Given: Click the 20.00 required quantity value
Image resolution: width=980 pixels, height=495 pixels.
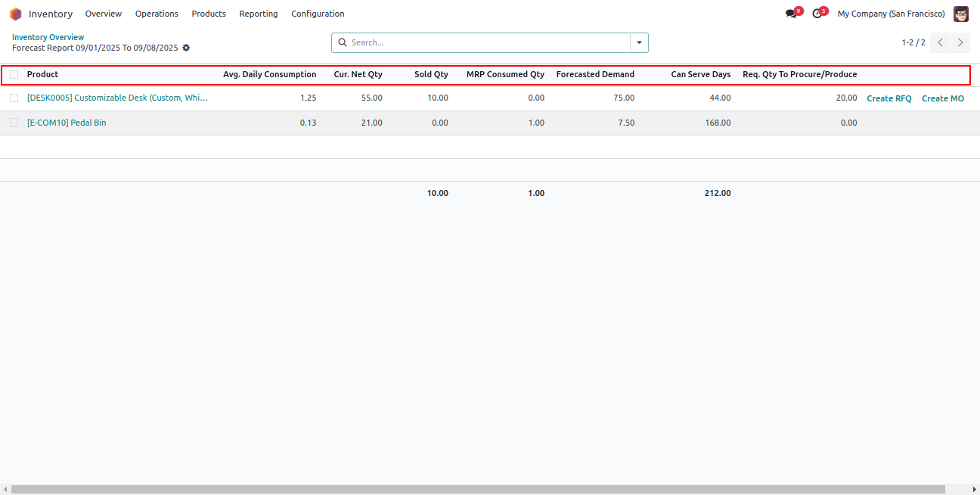Looking at the screenshot, I should (x=846, y=98).
